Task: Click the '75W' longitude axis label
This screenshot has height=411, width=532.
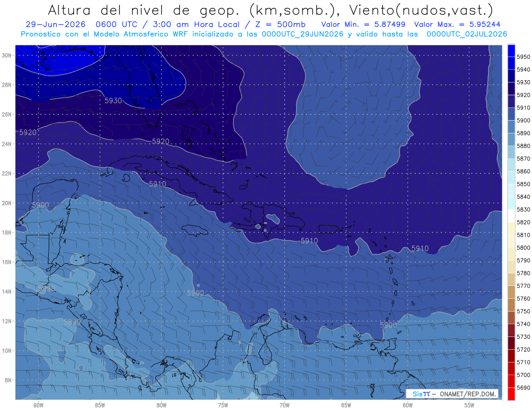Action: [x=223, y=405]
